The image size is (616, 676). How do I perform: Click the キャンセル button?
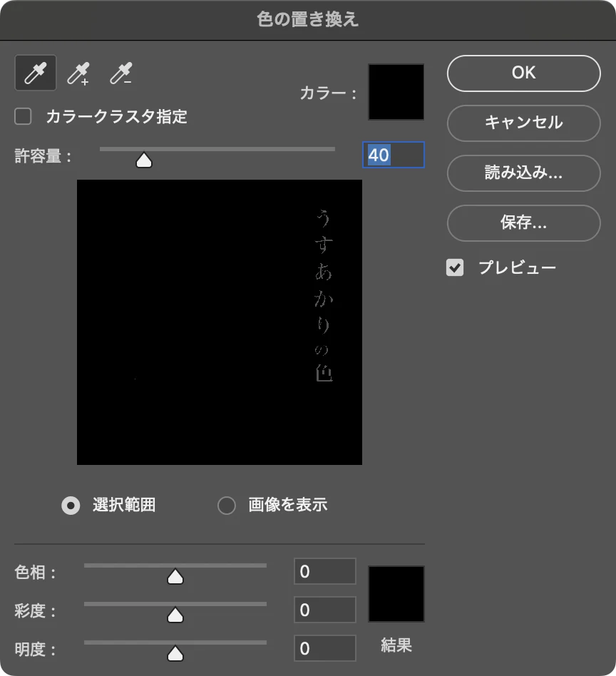[x=524, y=123]
